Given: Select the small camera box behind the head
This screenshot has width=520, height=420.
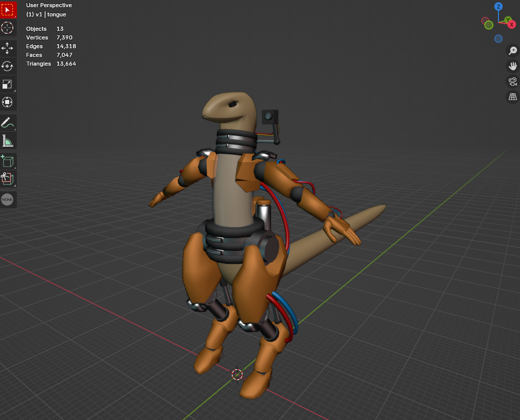Looking at the screenshot, I should coord(270,117).
